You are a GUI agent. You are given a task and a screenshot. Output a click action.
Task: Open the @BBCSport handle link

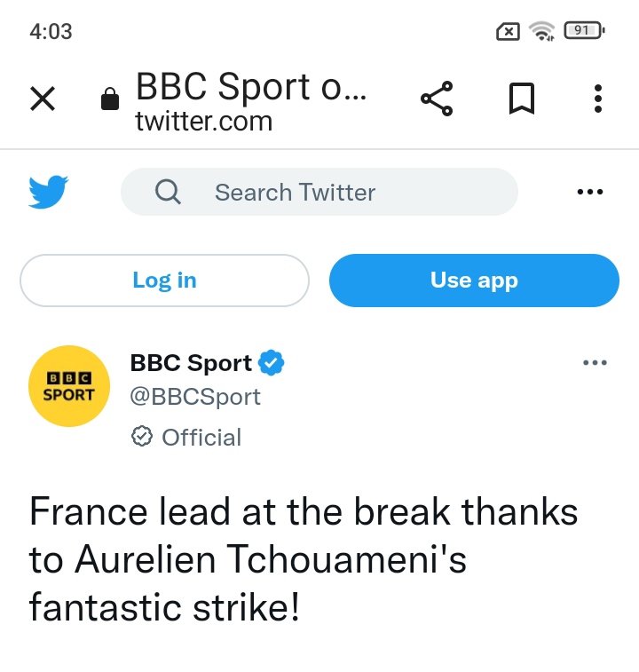tap(195, 396)
